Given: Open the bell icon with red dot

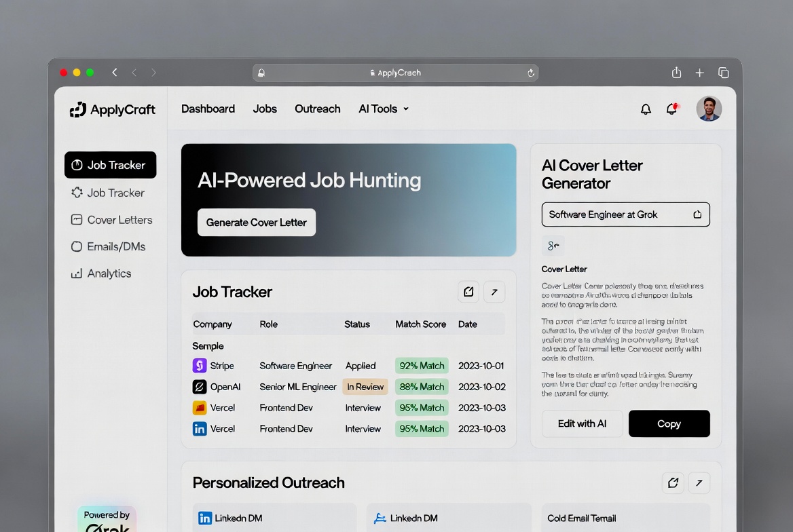Looking at the screenshot, I should coord(672,109).
